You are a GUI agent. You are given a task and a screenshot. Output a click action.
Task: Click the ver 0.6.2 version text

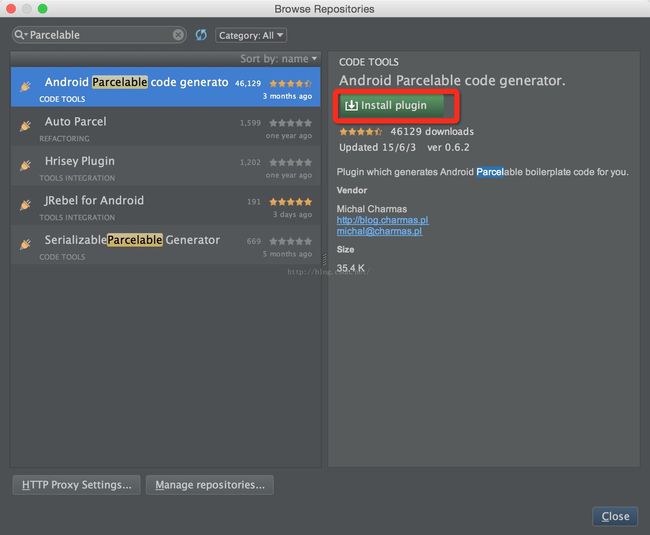point(448,148)
